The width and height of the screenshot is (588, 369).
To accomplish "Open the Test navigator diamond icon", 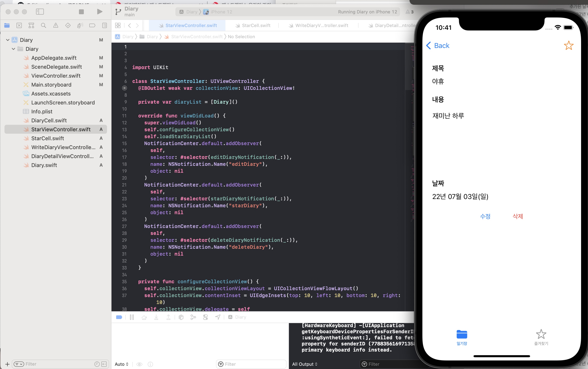I will point(68,25).
